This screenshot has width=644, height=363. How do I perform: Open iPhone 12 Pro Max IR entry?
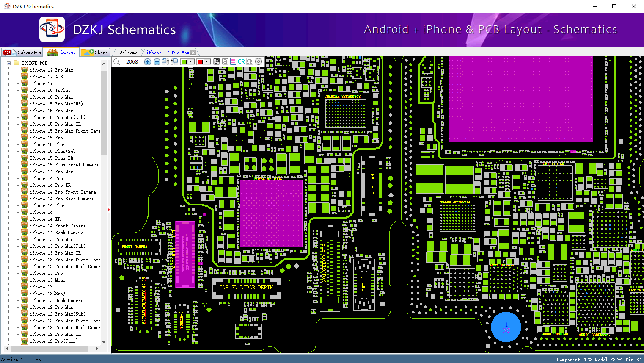click(55, 334)
